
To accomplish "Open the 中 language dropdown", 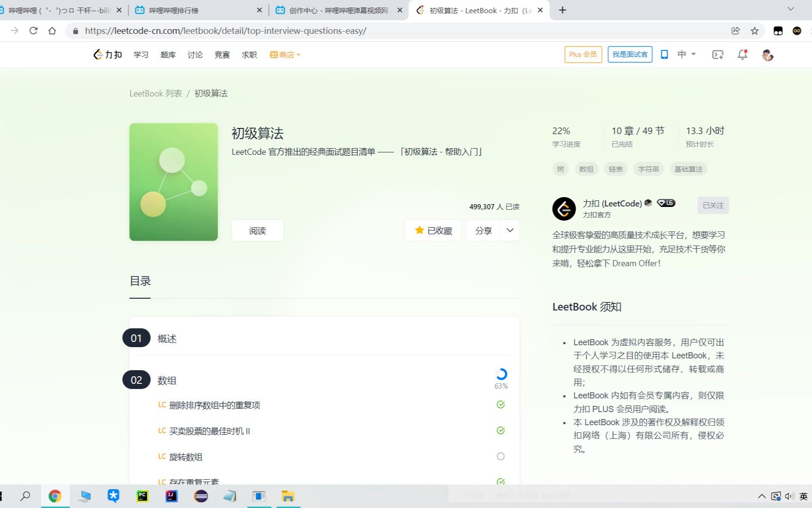I will point(687,55).
